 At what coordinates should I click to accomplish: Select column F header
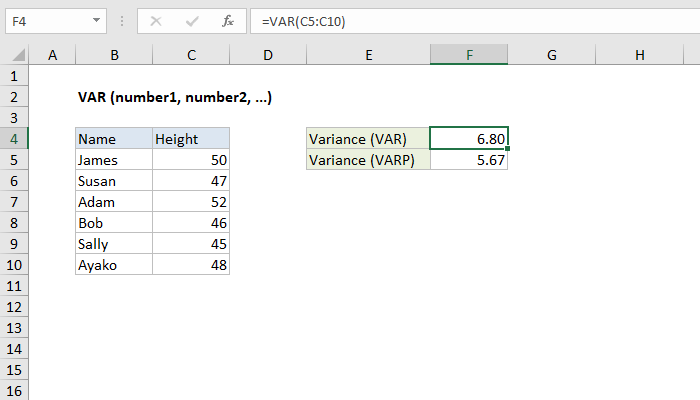(469, 55)
